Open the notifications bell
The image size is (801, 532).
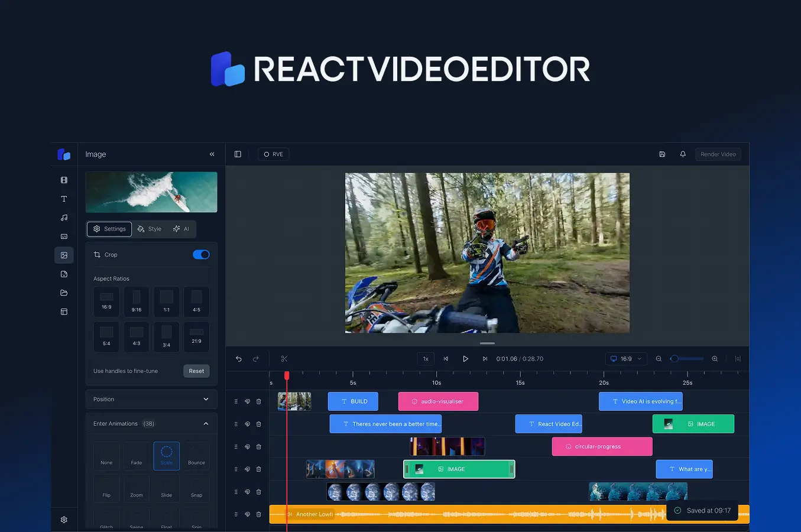[x=683, y=154]
